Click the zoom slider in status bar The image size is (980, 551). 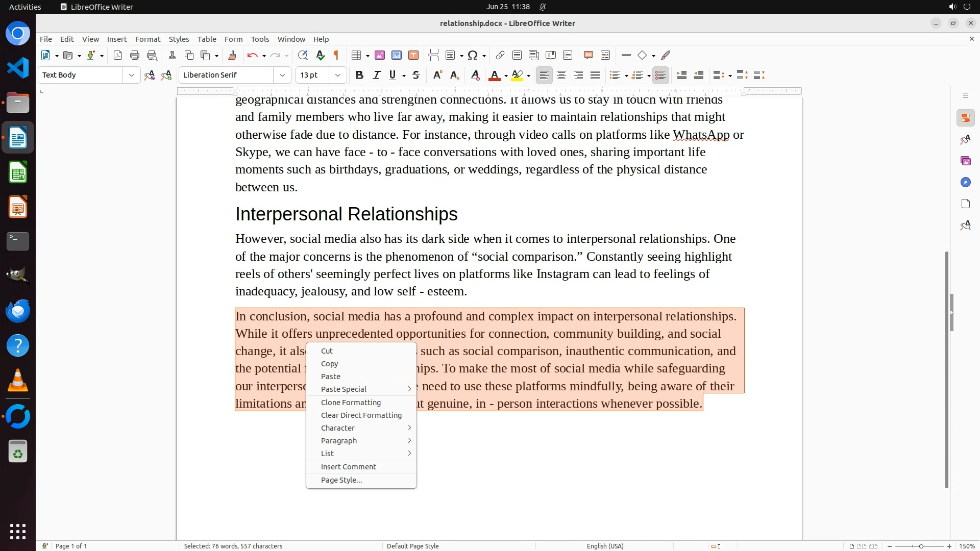click(920, 546)
